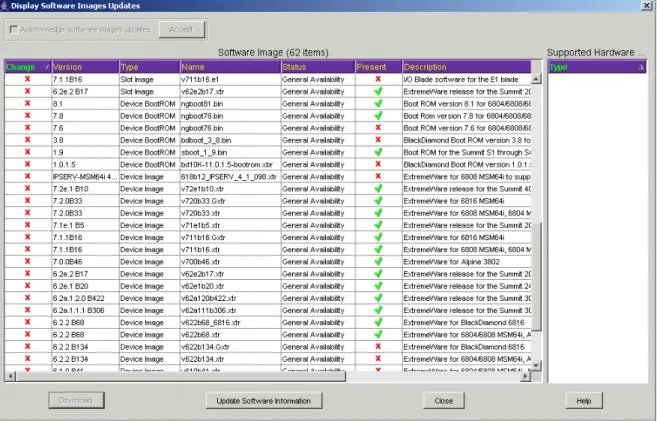Open Help for this dialog
The height and width of the screenshot is (421, 657).
[x=584, y=400]
